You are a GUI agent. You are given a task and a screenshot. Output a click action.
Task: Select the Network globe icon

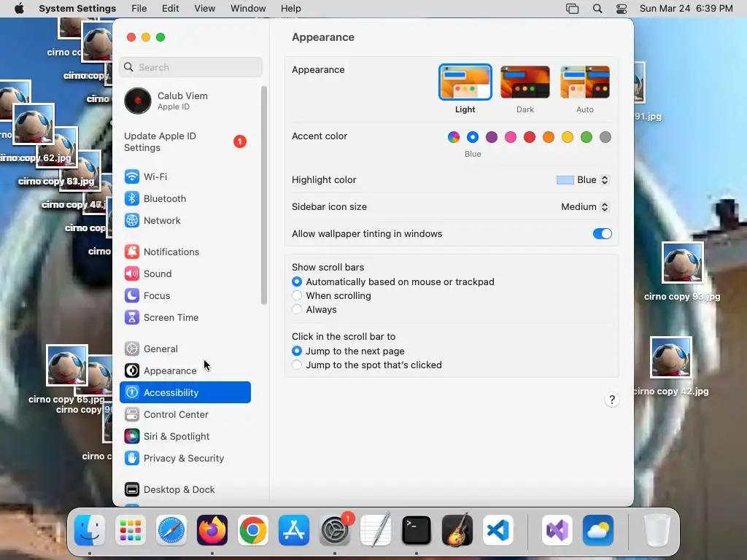132,220
